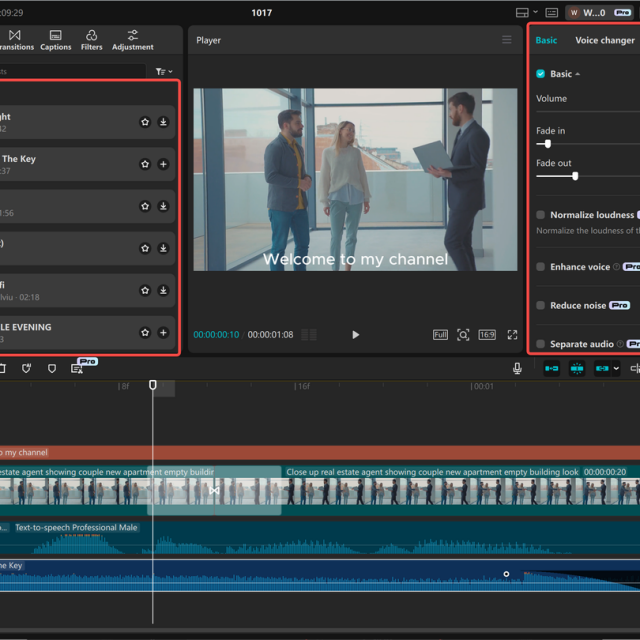Favorite the 'The Key' audio track
640x640 pixels.
(x=145, y=164)
